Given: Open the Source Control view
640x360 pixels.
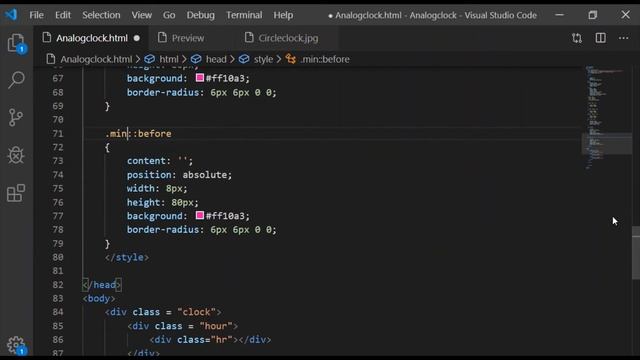Looking at the screenshot, I should [x=16, y=118].
